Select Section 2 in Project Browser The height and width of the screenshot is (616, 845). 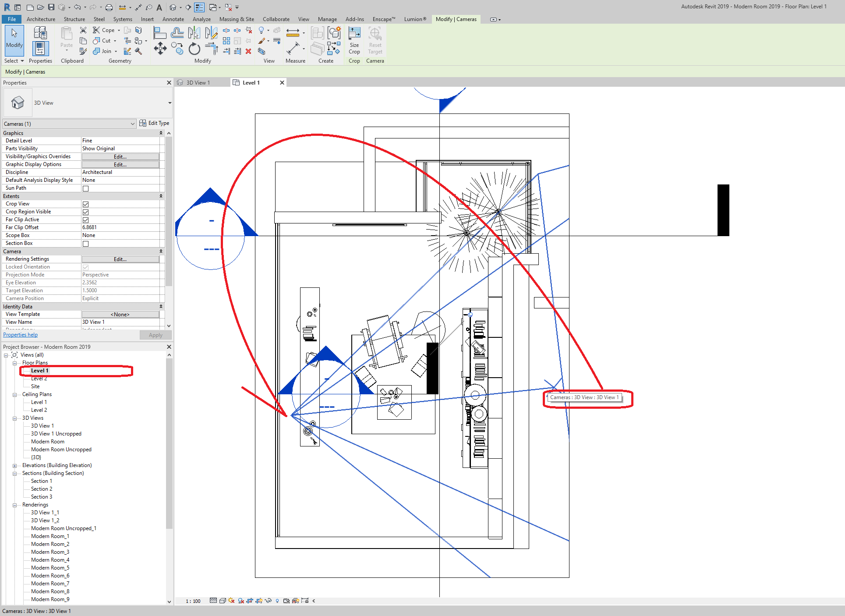[x=42, y=489]
